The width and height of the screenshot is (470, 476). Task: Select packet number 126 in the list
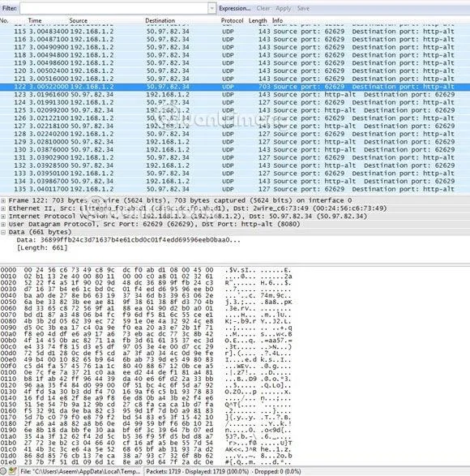click(x=235, y=118)
